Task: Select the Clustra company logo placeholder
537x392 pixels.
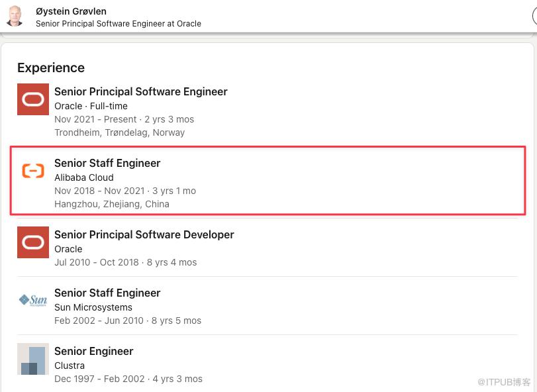Action: (x=33, y=359)
